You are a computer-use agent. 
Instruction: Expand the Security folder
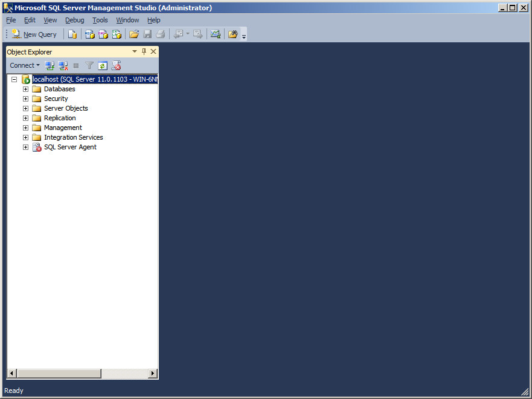(25, 99)
